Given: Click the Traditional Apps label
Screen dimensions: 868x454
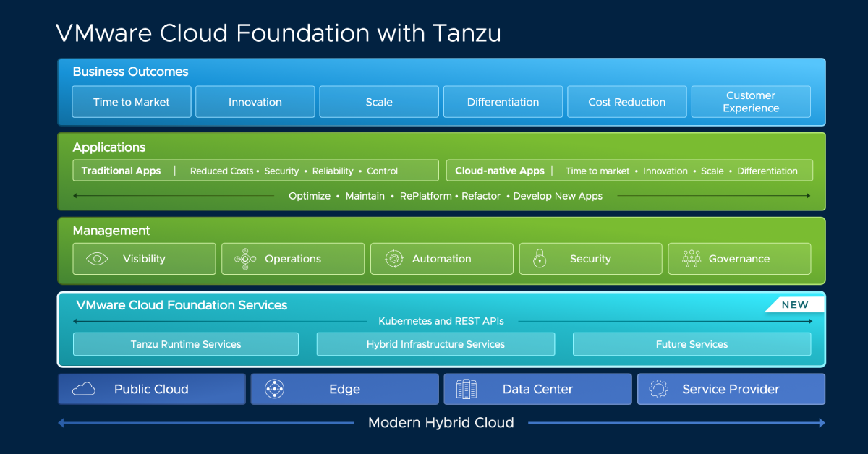Looking at the screenshot, I should point(122,171).
